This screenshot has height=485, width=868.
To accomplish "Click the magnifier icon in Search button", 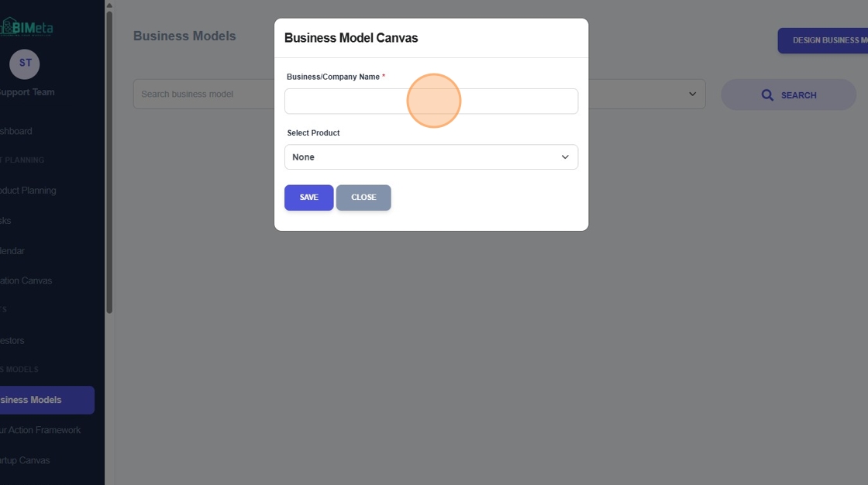I will coord(767,95).
